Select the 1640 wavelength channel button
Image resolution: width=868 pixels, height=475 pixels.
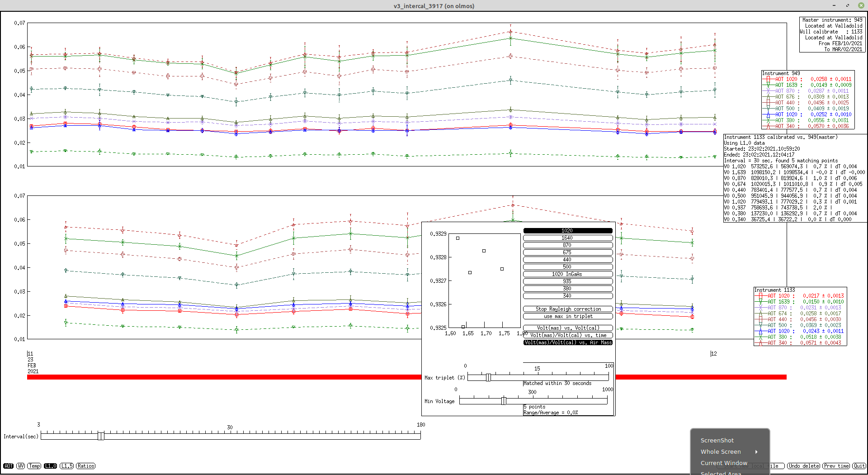pos(568,238)
